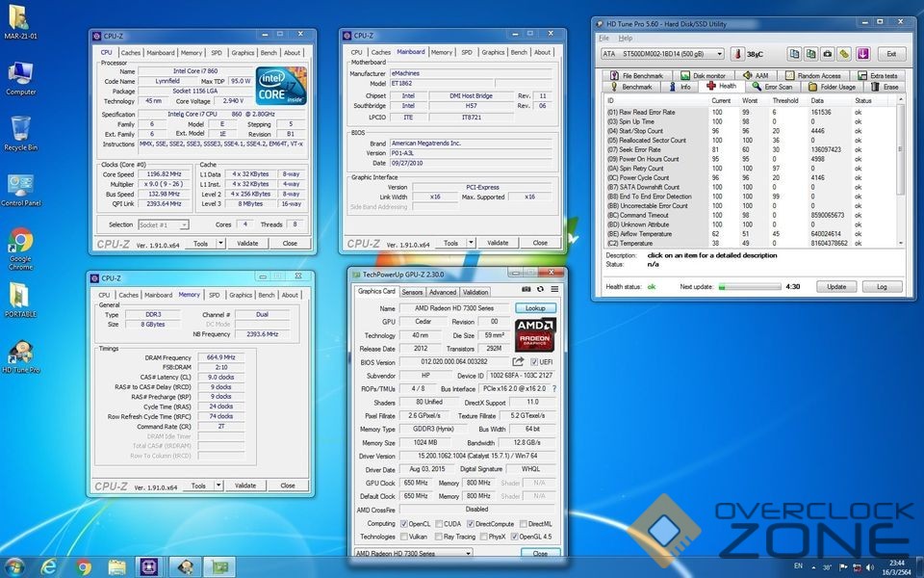Click the HD Tune thermometer temperature icon
This screenshot has width=924, height=578.
737,54
